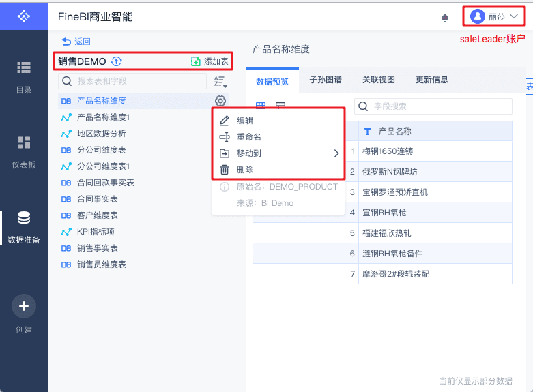The width and height of the screenshot is (533, 392).
Task: Switch to the 数据预览 tab
Action: tap(272, 81)
